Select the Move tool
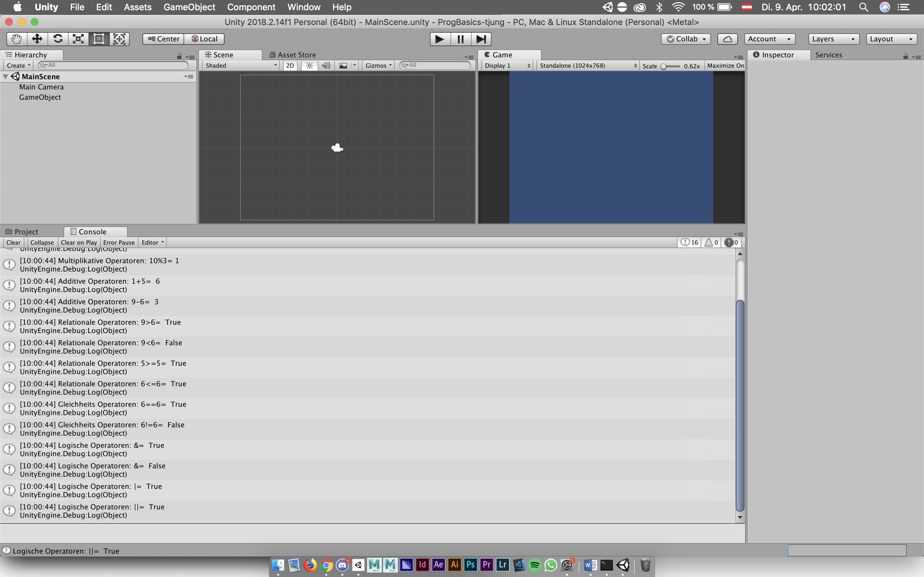 coord(37,39)
